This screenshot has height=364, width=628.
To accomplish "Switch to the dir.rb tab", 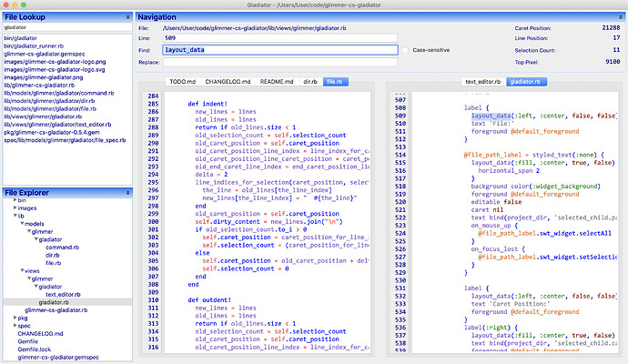I will pyautogui.click(x=309, y=82).
